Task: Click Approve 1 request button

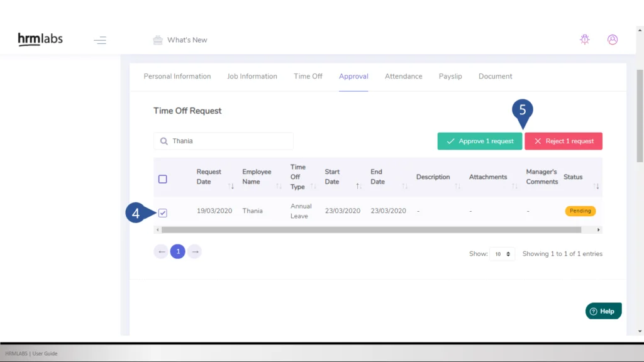Action: click(480, 141)
